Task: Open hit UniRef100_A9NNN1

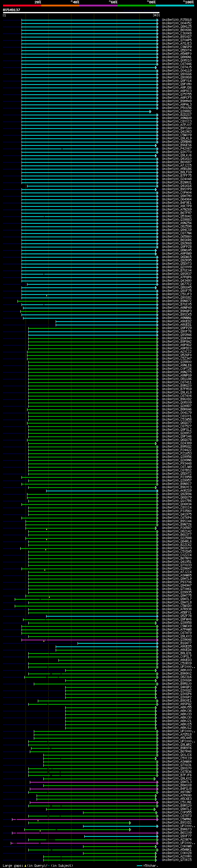Action: (177, 318)
